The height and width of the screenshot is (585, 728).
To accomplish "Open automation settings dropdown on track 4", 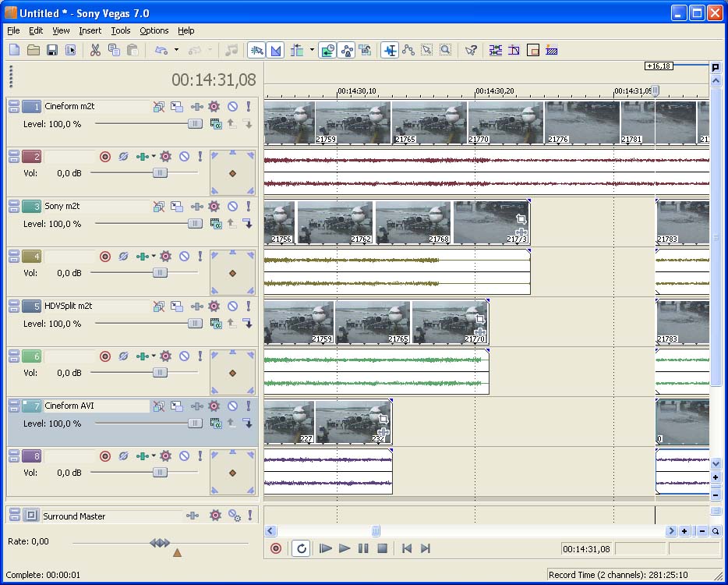I will (x=154, y=257).
